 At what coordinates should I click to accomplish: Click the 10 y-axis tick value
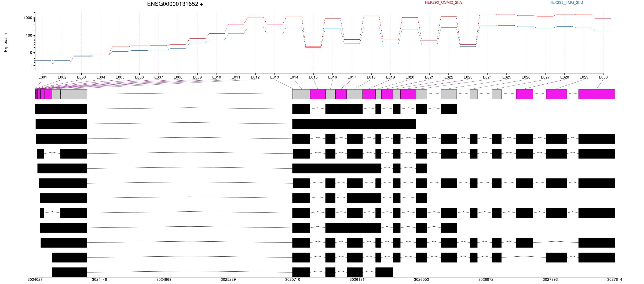(x=30, y=53)
